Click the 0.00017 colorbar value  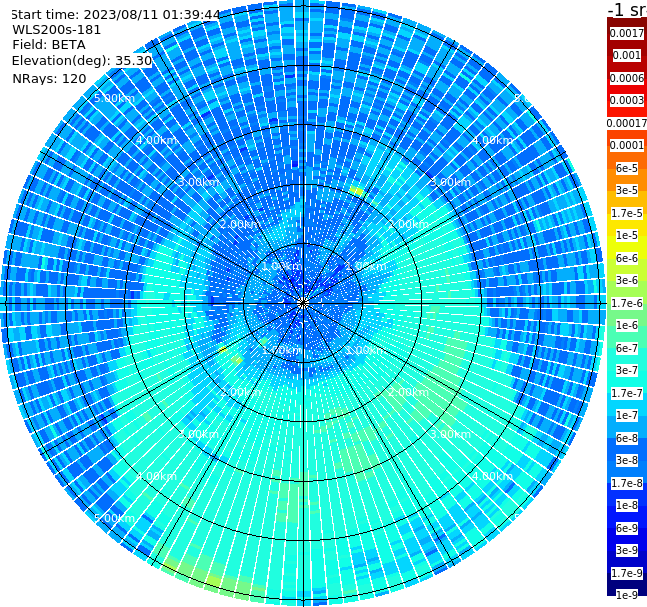click(627, 123)
